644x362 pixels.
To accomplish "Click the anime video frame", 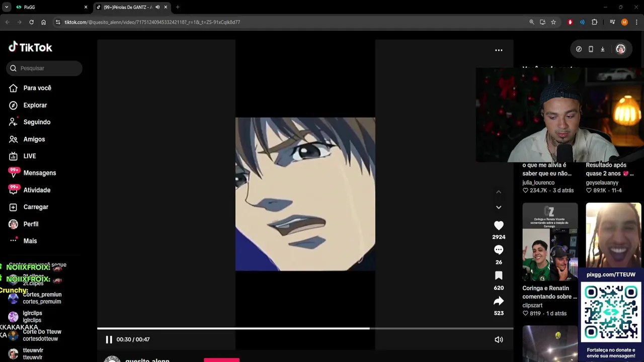I will (x=305, y=194).
